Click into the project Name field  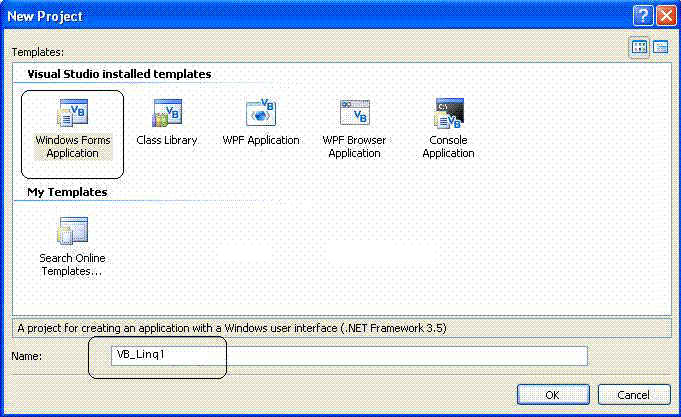(x=349, y=356)
